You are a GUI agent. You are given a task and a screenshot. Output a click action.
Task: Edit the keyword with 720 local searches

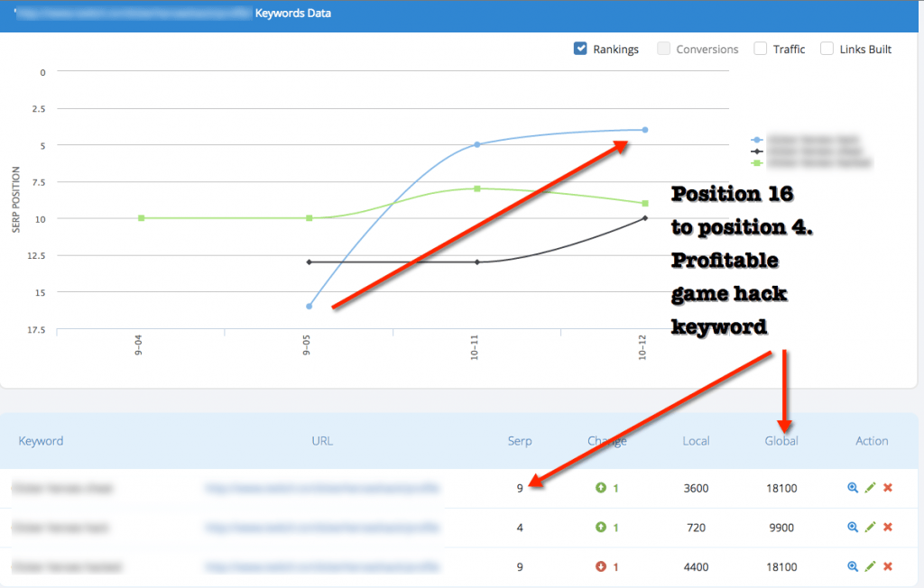(870, 528)
